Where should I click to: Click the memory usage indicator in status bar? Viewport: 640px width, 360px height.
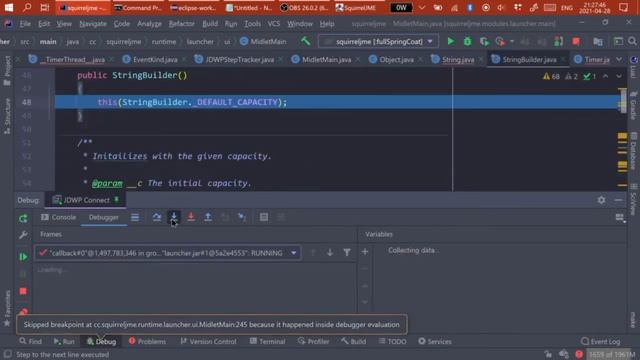point(611,354)
